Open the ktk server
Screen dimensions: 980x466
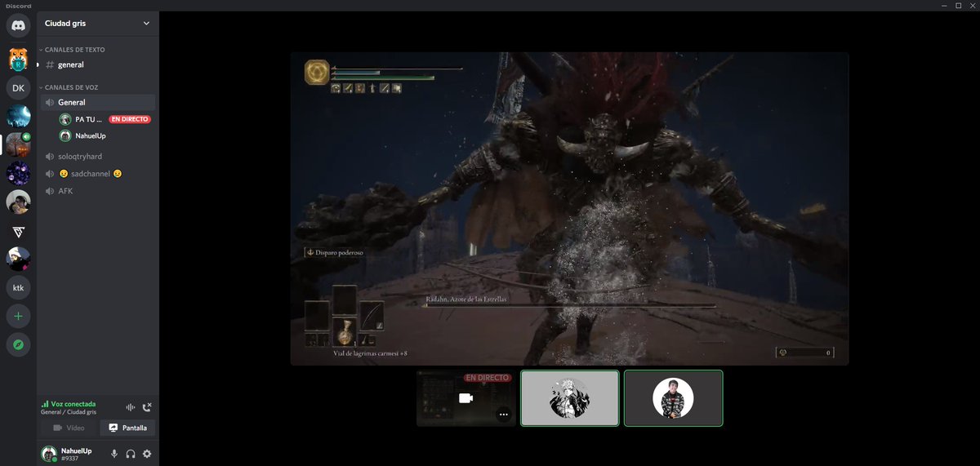point(18,288)
